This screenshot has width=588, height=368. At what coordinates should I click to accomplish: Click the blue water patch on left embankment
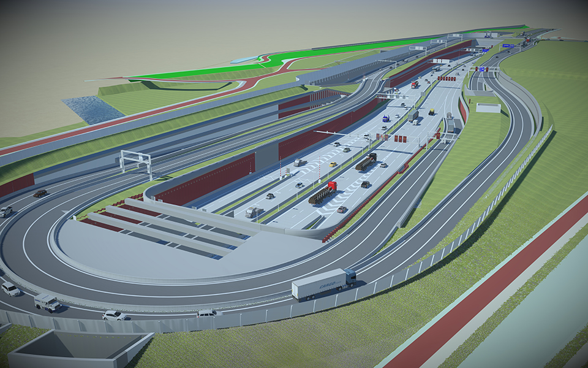tap(92, 109)
